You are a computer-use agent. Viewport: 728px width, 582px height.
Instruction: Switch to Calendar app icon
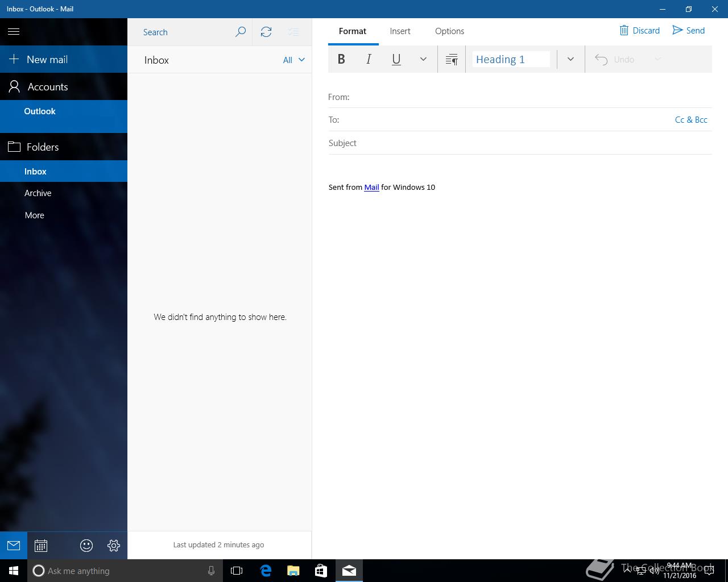(x=41, y=546)
